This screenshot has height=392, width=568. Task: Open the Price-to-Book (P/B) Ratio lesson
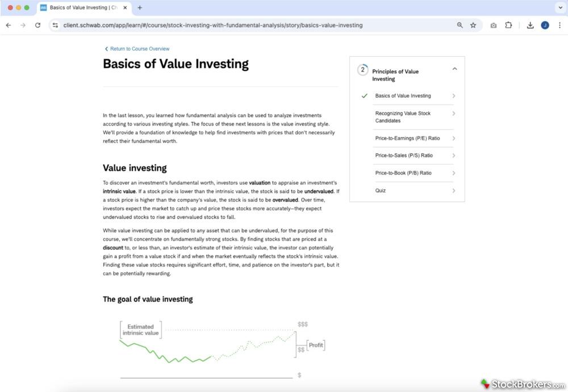click(x=403, y=173)
